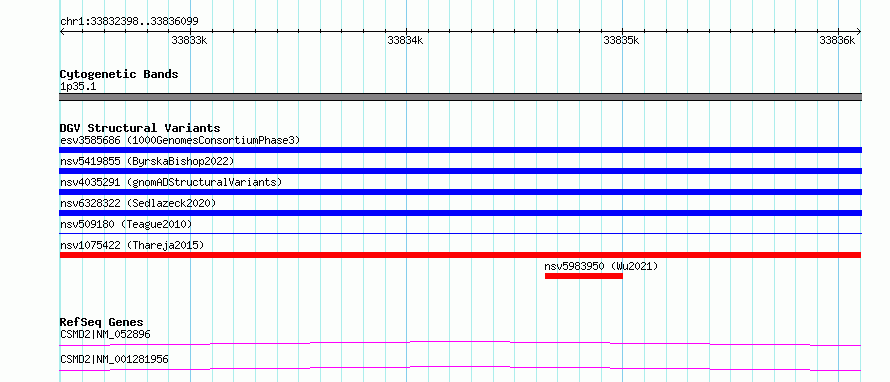Click the chr1:33832398..33836099 region label
Image resolution: width=890 pixels, height=382 pixels.
tap(129, 22)
